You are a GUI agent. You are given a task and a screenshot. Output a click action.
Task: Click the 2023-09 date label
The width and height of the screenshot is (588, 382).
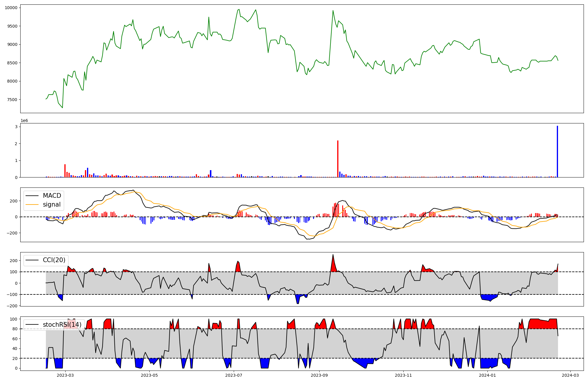click(x=319, y=375)
